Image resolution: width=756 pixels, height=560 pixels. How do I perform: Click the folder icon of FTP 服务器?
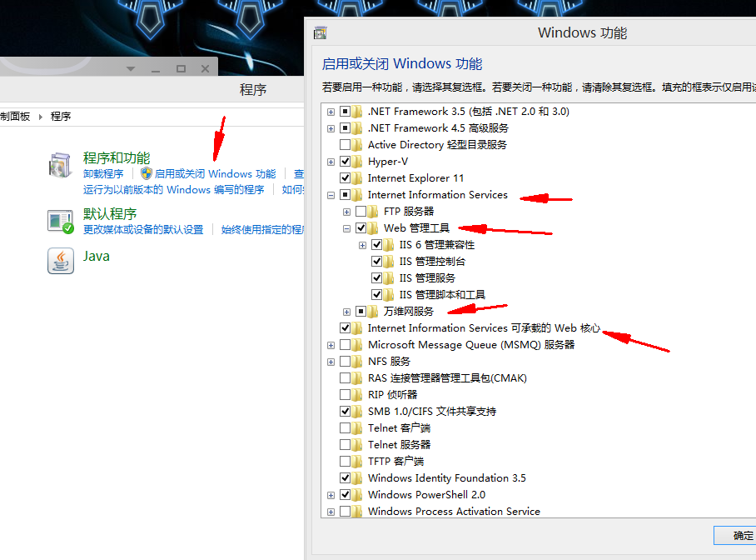coord(373,212)
